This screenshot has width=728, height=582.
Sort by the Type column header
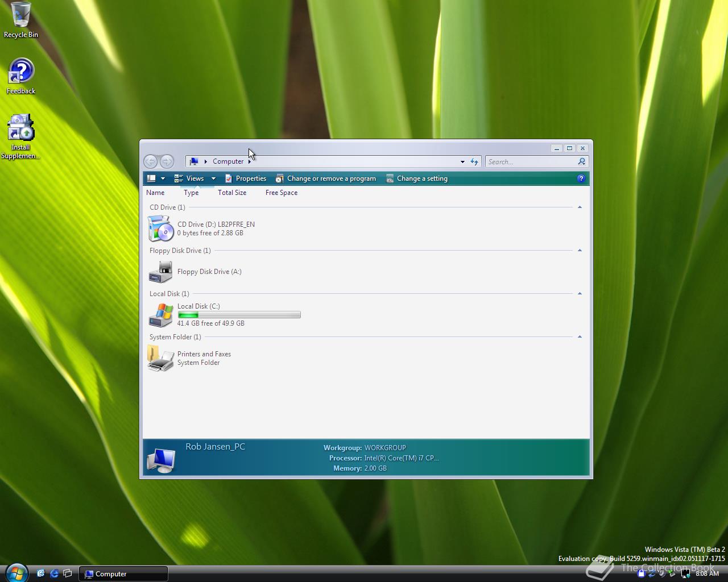[191, 193]
